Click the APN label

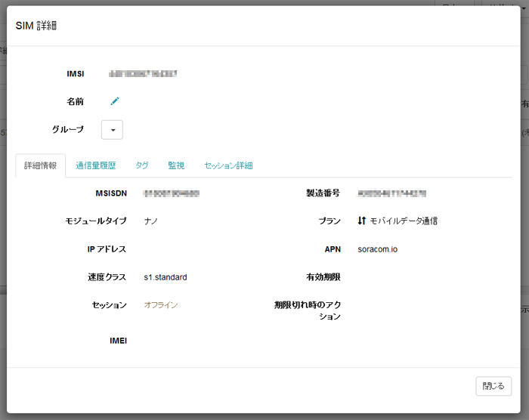pyautogui.click(x=333, y=249)
